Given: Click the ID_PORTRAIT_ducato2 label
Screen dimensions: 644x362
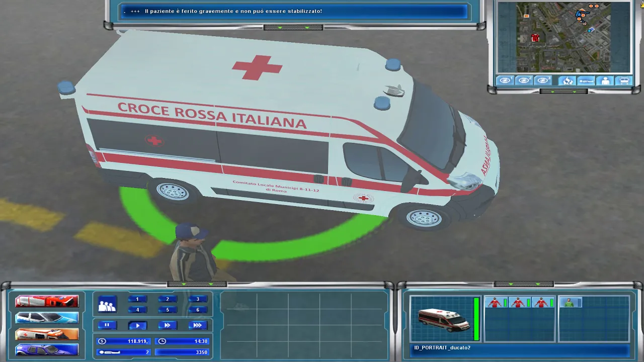Looking at the screenshot, I should [442, 348].
